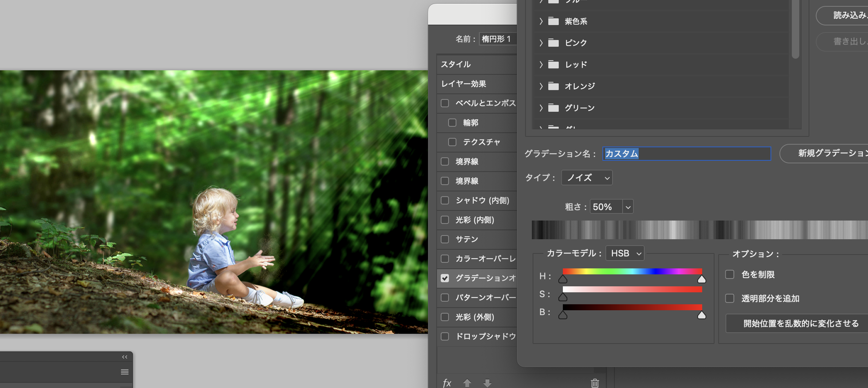Check the 色を制限 option
This screenshot has width=868, height=388.
click(x=729, y=275)
